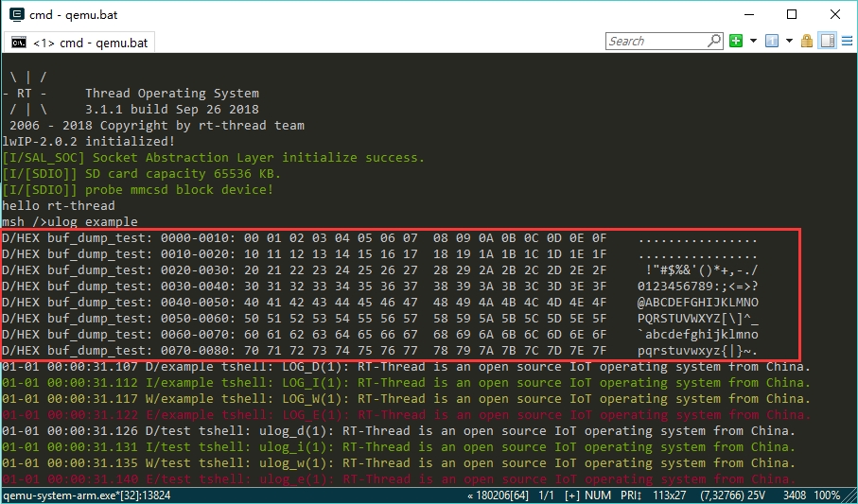Open the new console dropdown arrow

753,41
